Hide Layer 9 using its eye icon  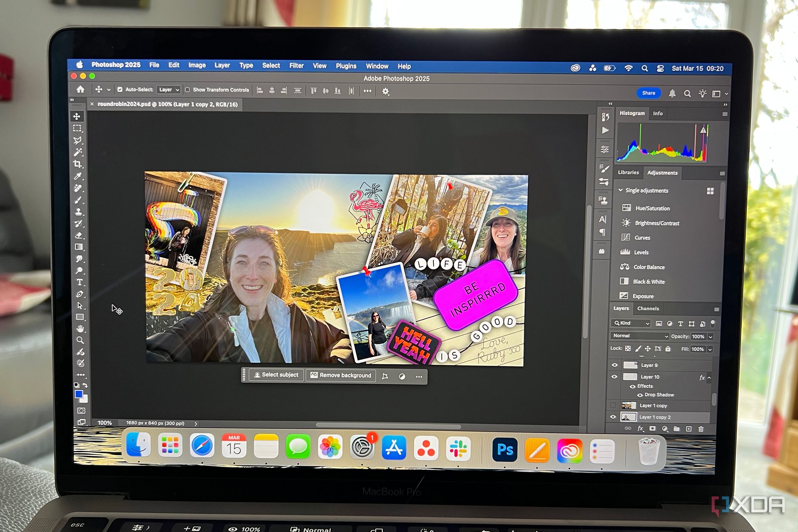(615, 365)
